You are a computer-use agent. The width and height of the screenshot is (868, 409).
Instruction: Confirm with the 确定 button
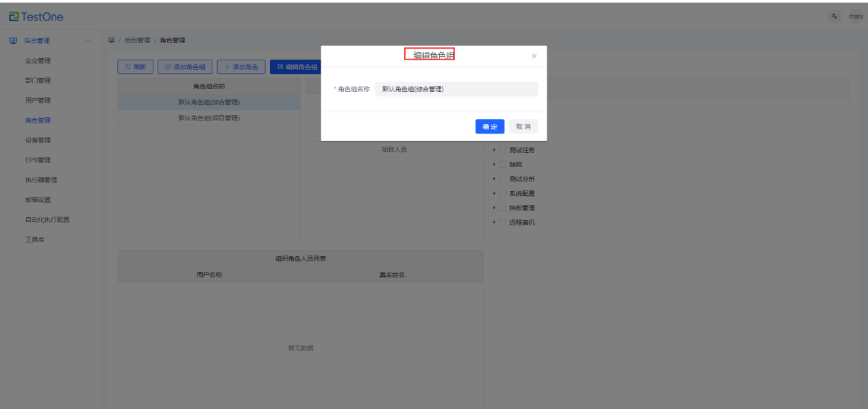click(x=490, y=127)
